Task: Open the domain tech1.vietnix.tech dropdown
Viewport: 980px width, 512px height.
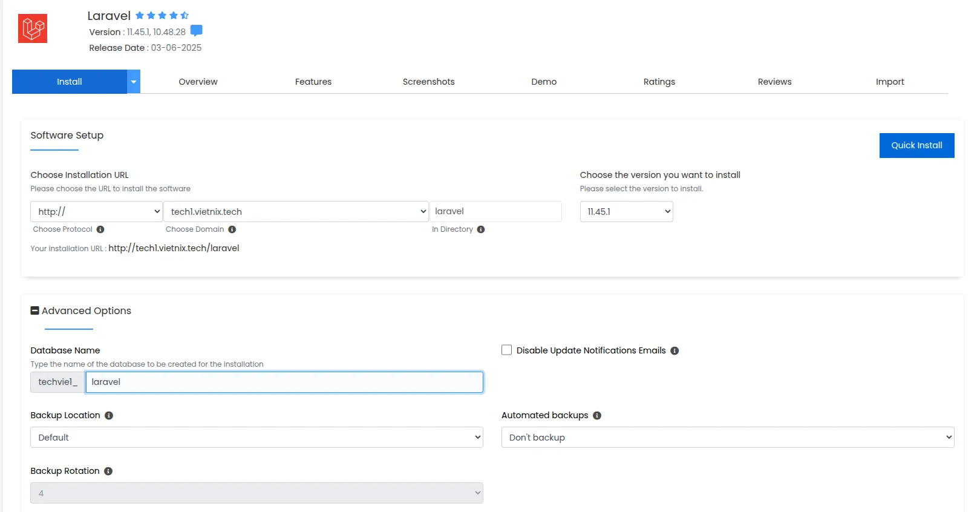Action: (x=296, y=212)
